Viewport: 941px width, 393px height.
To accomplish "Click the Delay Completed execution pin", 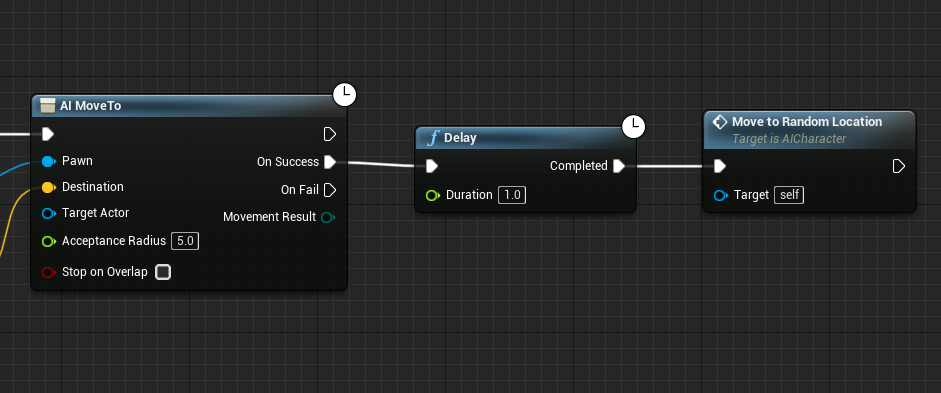I will [619, 166].
